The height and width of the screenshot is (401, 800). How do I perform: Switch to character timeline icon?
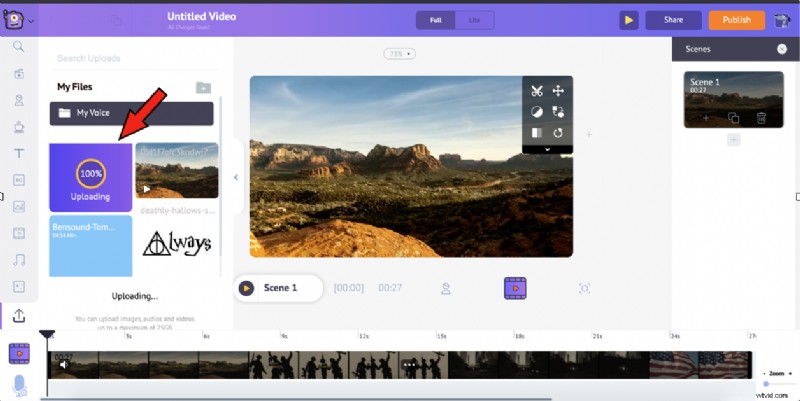point(445,289)
